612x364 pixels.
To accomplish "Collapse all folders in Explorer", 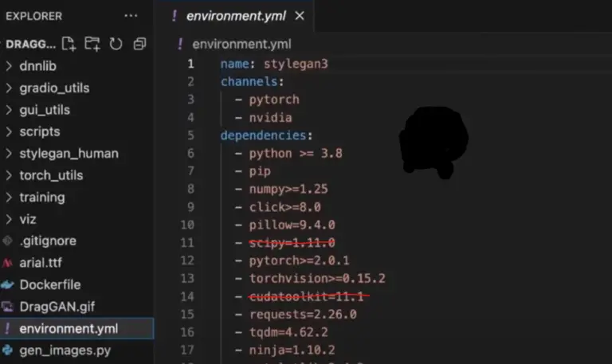I will click(139, 44).
